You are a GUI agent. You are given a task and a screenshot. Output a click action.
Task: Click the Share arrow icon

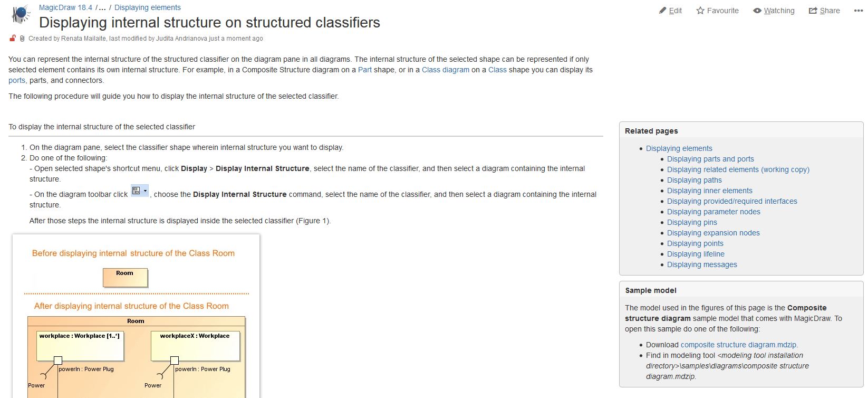[813, 11]
